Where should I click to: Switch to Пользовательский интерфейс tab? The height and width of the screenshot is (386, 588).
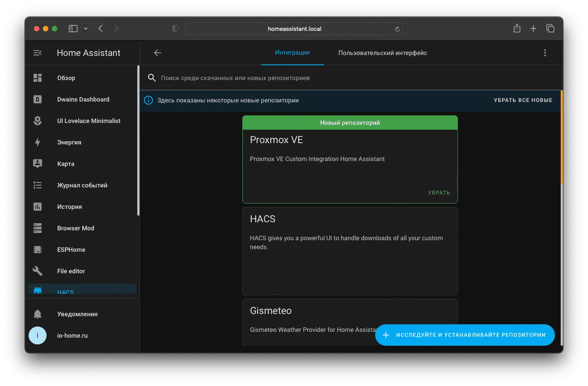pyautogui.click(x=383, y=53)
